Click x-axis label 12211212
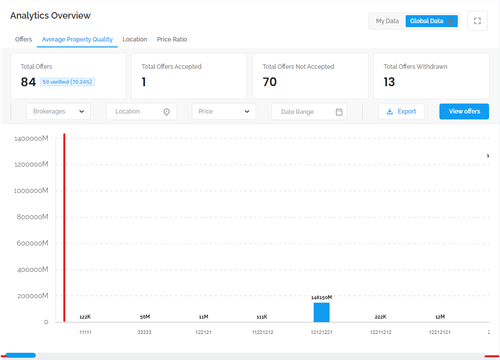Viewport: 500px width, 360px height. [x=381, y=332]
